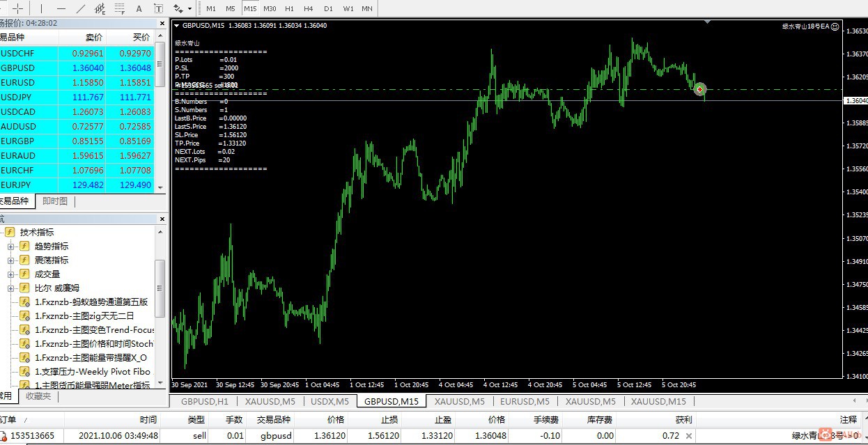Switch chart to H1 timeframe
Screen dimensions: 868x445
pyautogui.click(x=289, y=8)
